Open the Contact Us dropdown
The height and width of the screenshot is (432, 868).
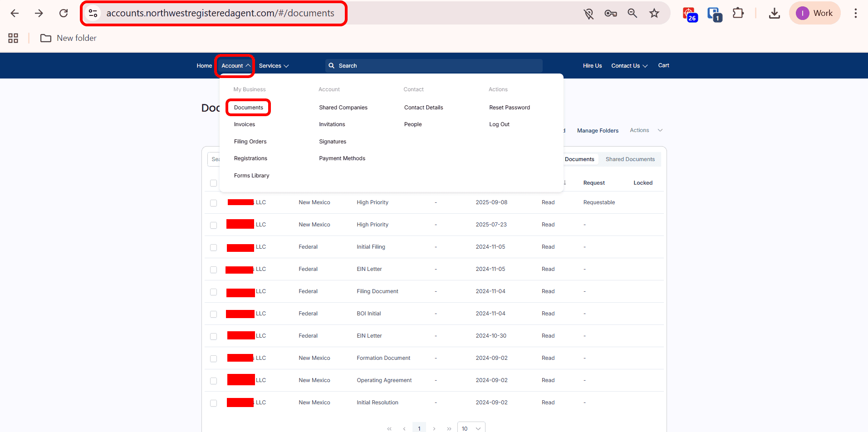(x=629, y=66)
